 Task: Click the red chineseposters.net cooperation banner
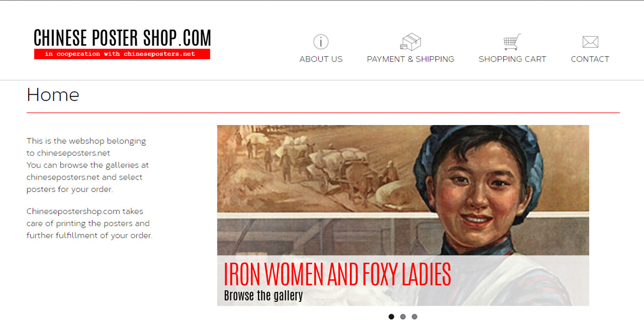click(122, 54)
